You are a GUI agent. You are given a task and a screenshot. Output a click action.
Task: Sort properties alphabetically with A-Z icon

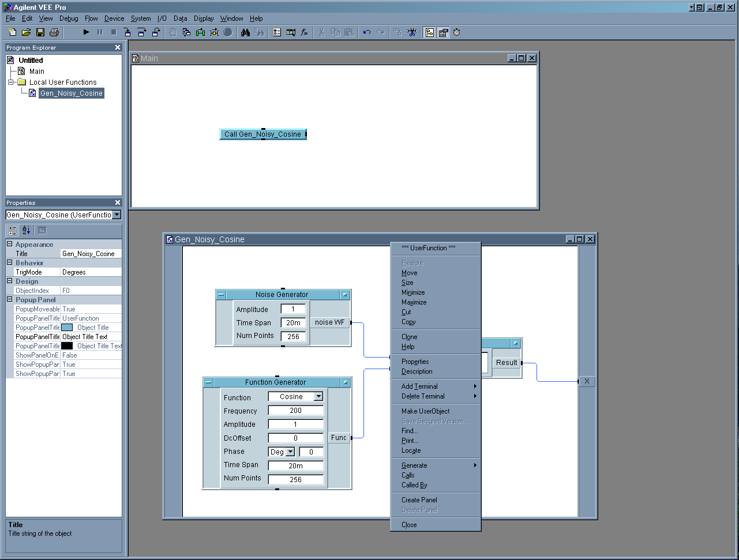[26, 230]
